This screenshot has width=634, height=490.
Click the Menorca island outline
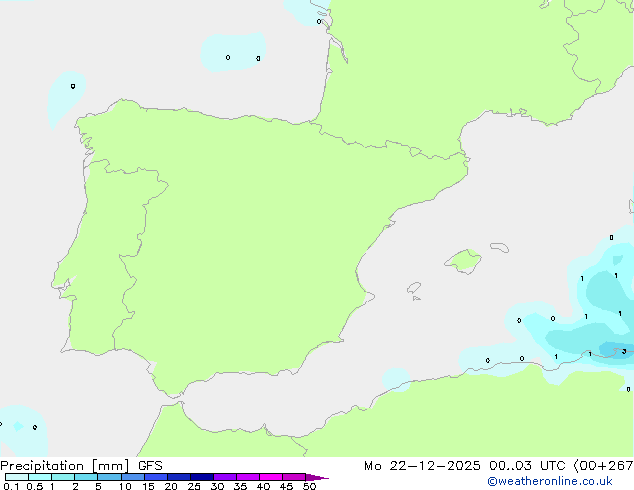[498, 245]
